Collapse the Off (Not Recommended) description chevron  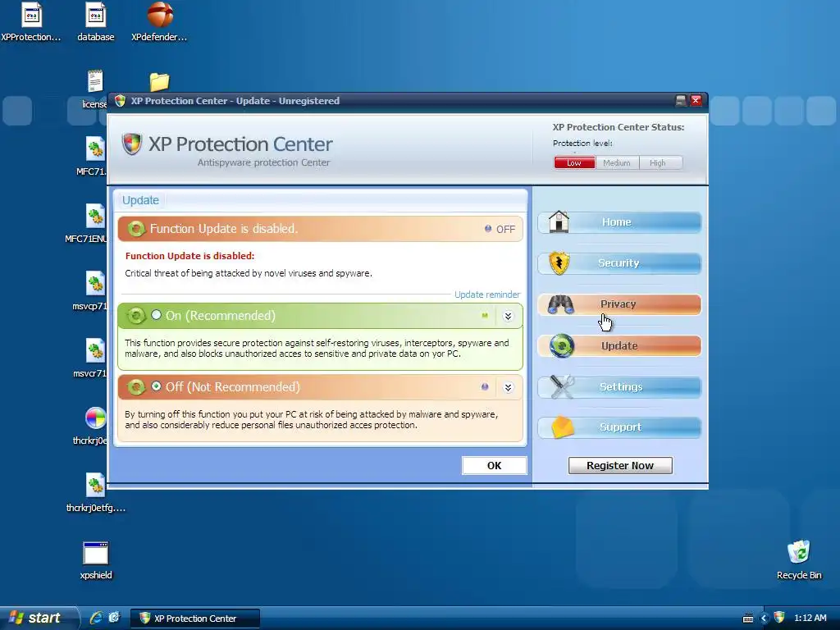[x=508, y=387]
